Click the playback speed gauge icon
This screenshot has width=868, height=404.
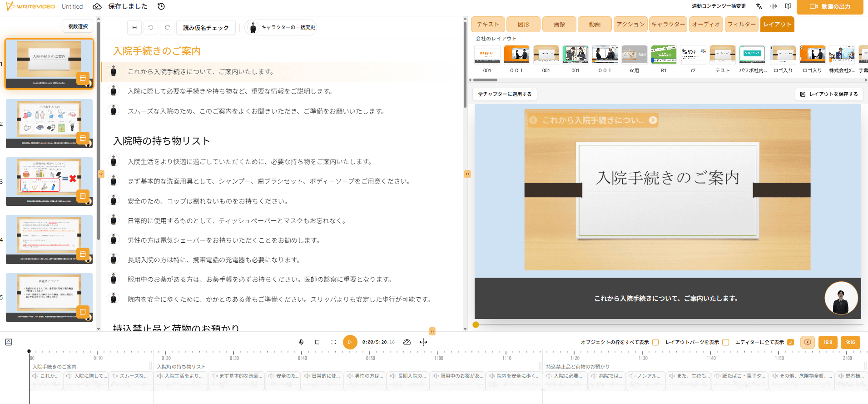coord(407,342)
